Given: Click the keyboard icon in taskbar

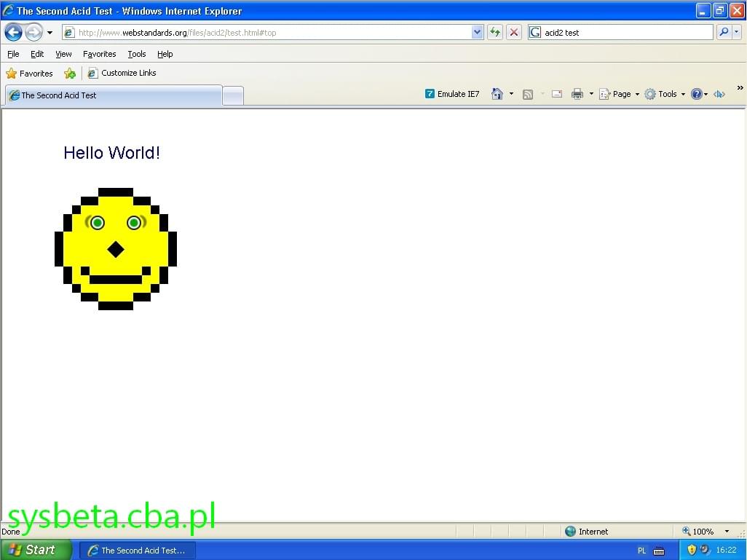Looking at the screenshot, I should pos(659,551).
